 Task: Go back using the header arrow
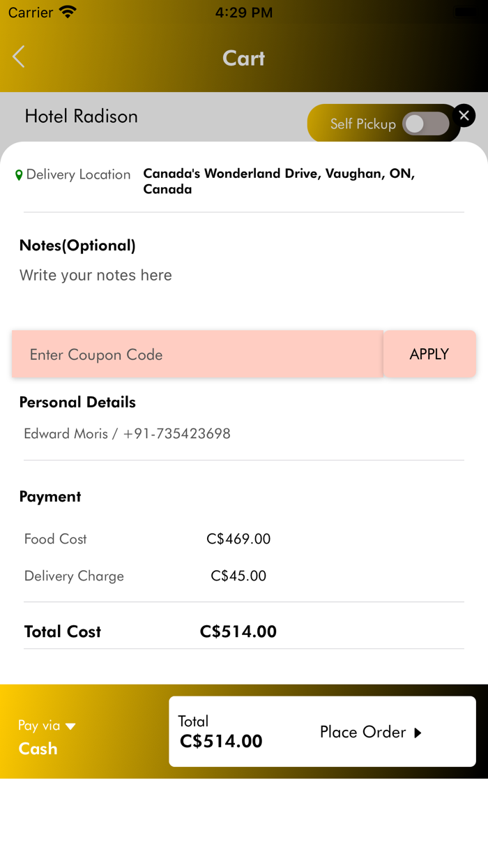coord(19,57)
